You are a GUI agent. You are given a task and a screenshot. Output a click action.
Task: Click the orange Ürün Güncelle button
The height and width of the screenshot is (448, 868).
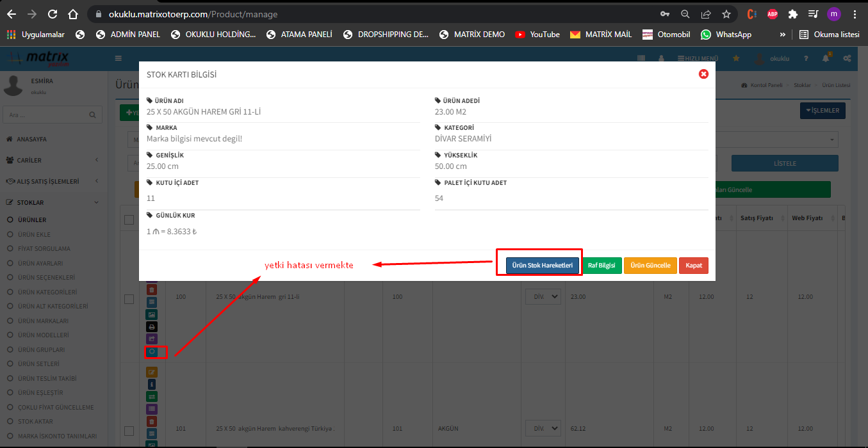point(650,266)
